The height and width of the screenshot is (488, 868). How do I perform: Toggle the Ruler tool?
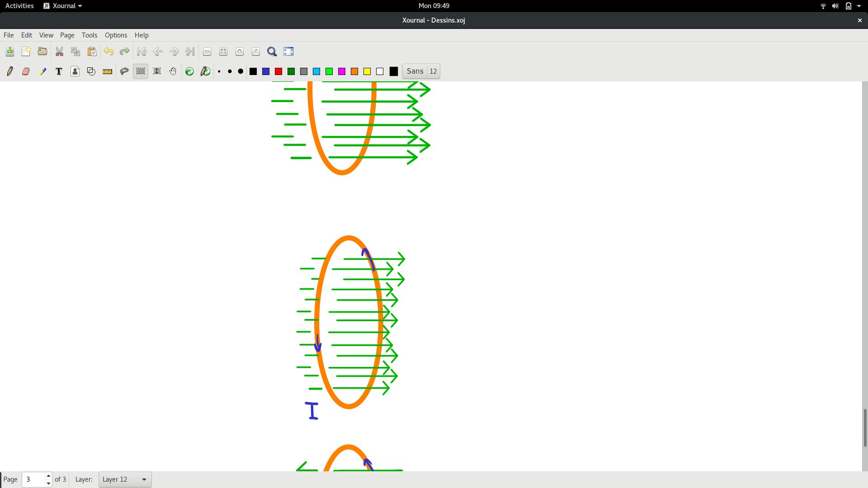tap(107, 71)
